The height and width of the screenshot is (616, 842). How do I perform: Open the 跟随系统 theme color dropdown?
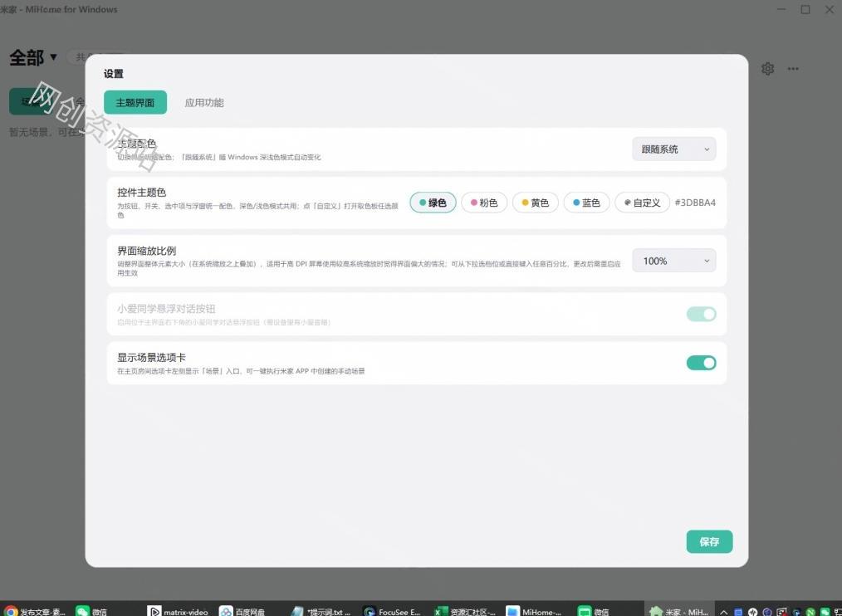point(674,149)
